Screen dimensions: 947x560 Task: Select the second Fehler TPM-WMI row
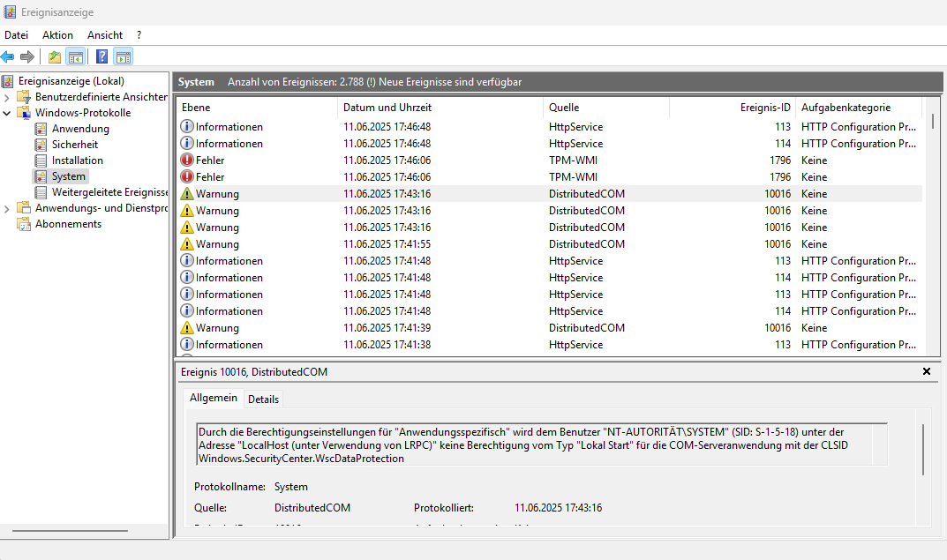pyautogui.click(x=550, y=177)
